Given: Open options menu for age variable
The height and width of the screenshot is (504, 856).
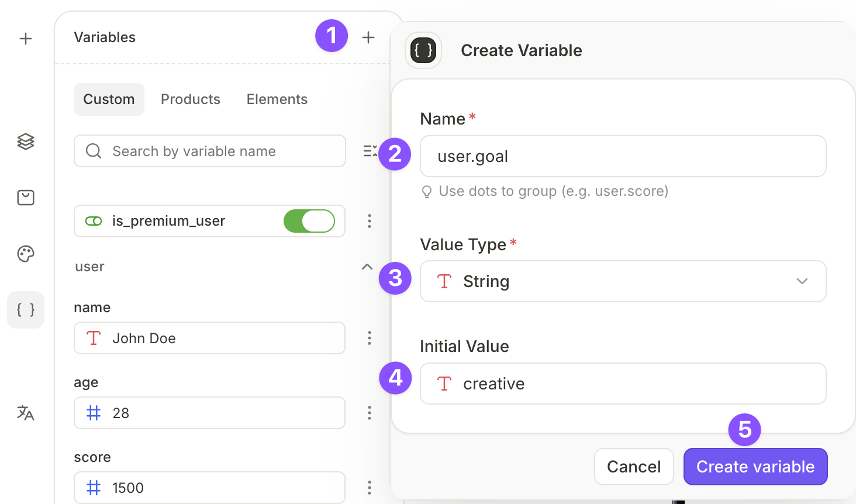Looking at the screenshot, I should (x=369, y=413).
